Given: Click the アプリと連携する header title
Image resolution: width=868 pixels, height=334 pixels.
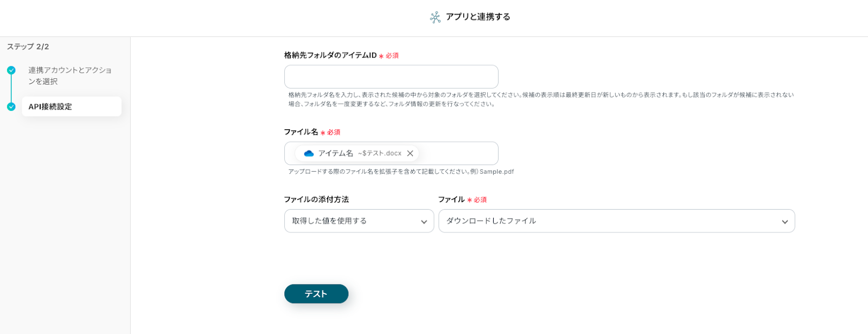Looking at the screenshot, I should 477,17.
